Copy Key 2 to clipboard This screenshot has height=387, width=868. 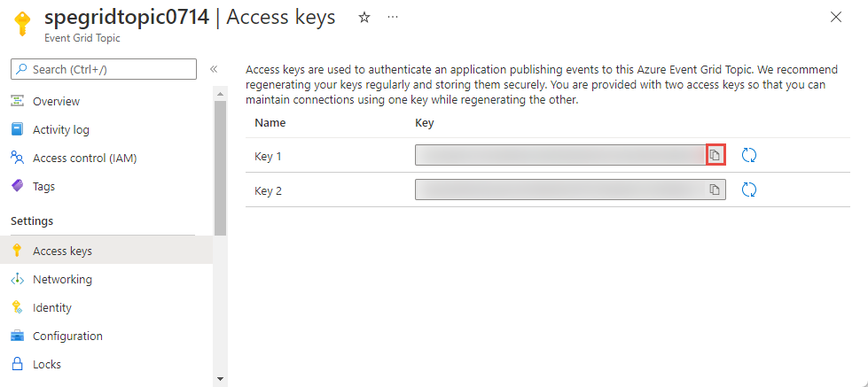tap(715, 190)
